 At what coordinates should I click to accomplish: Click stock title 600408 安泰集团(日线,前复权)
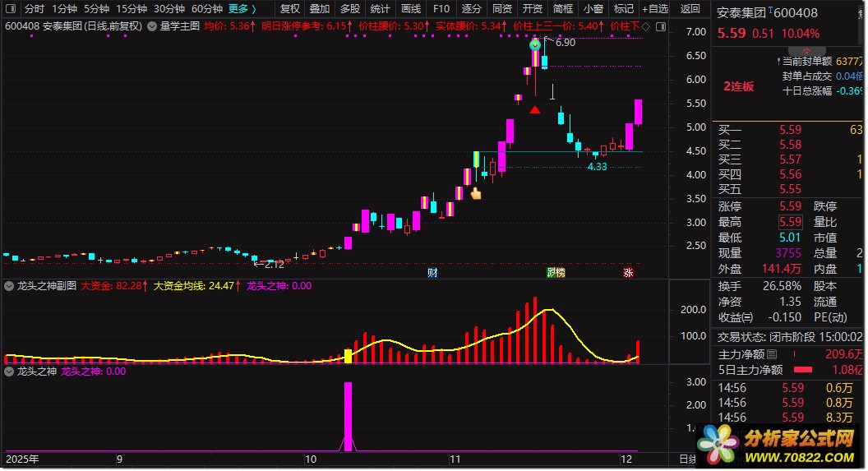point(74,26)
